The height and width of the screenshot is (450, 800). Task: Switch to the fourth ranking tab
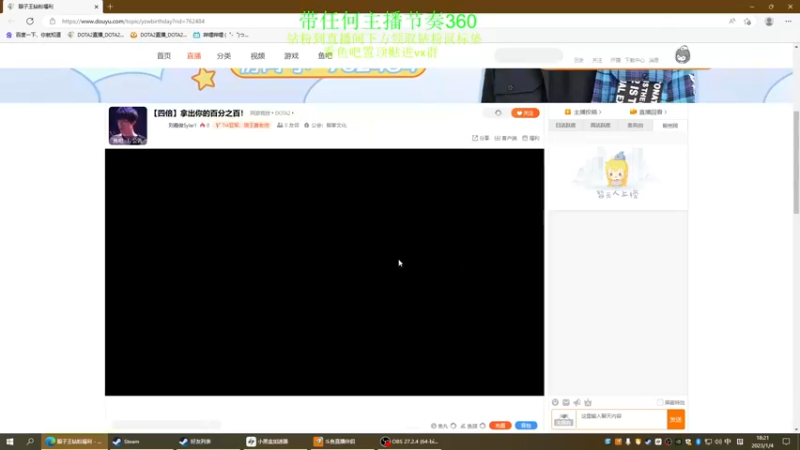(670, 126)
